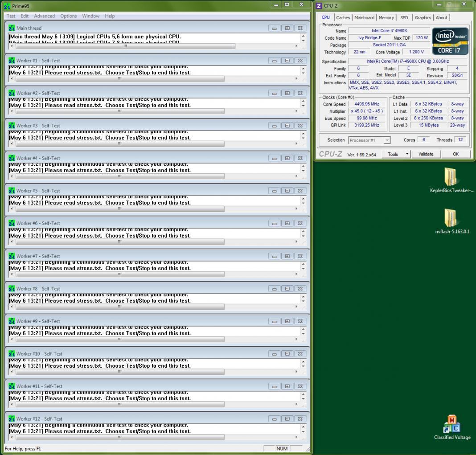Click the CPU-Z title bar icon
Viewport: 476px width, 455px height.
319,6
